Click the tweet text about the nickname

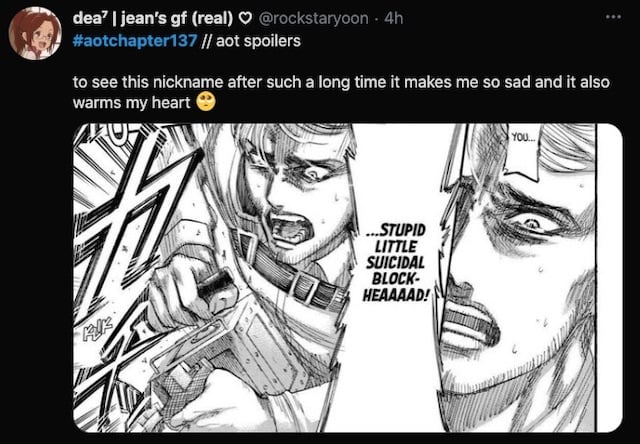pyautogui.click(x=341, y=92)
